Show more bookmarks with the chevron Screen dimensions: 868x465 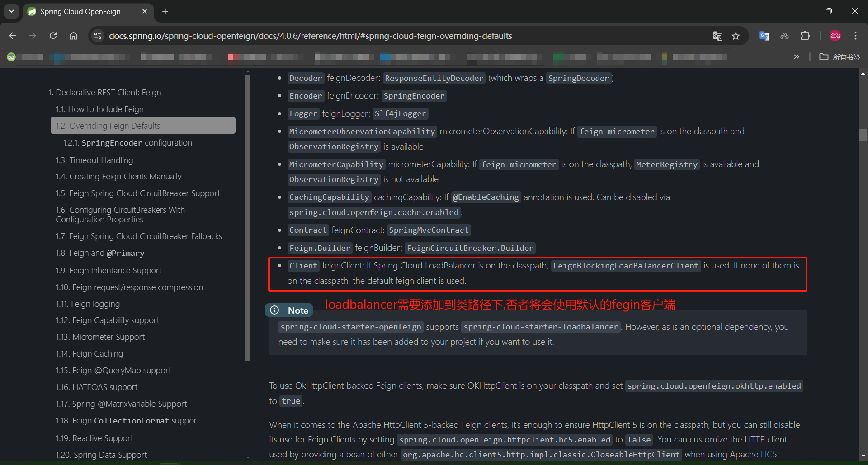click(797, 57)
